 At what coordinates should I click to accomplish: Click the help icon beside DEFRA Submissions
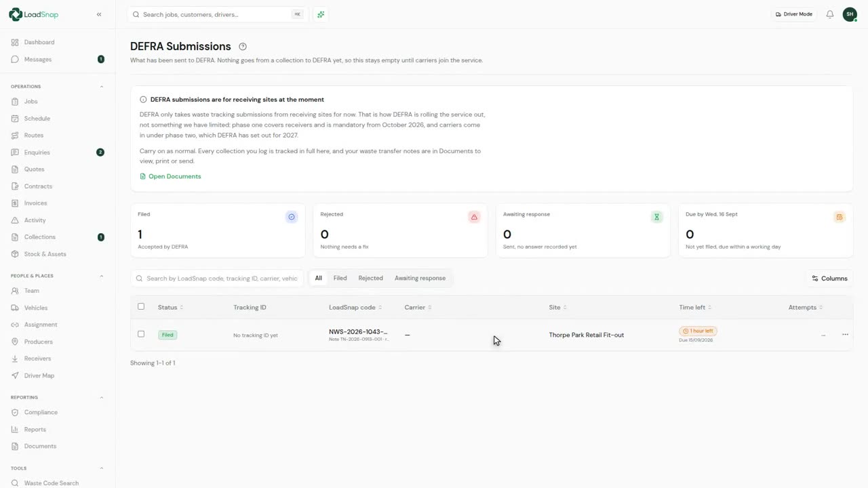tap(243, 47)
